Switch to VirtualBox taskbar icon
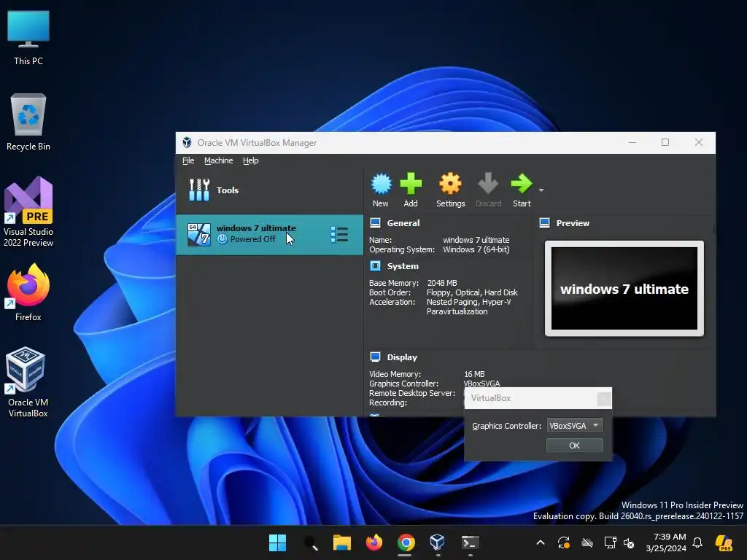Image resolution: width=747 pixels, height=560 pixels. coord(438,542)
